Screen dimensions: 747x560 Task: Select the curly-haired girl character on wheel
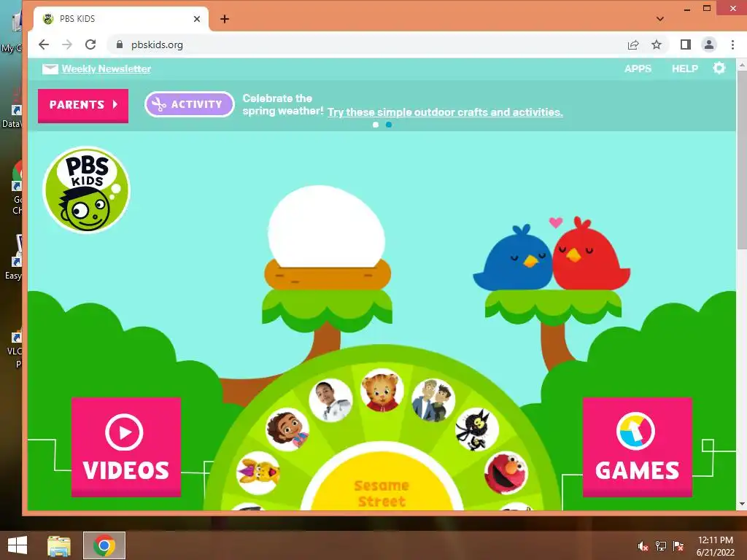coord(287,429)
